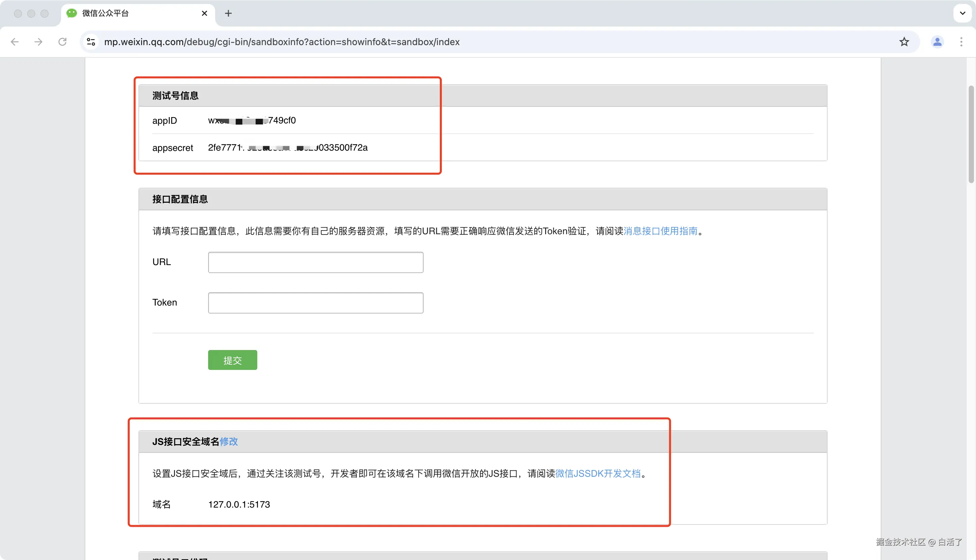Image resolution: width=976 pixels, height=560 pixels.
Task: Click the browser forward arrow
Action: pos(38,41)
